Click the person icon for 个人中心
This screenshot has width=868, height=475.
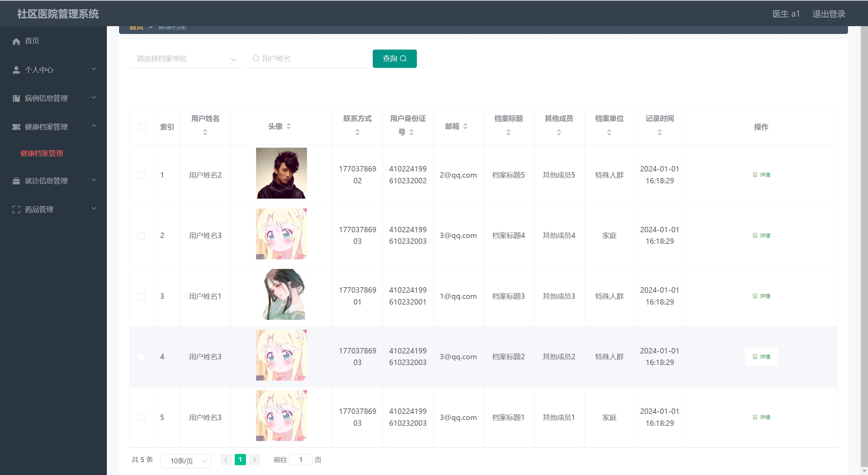tap(16, 70)
